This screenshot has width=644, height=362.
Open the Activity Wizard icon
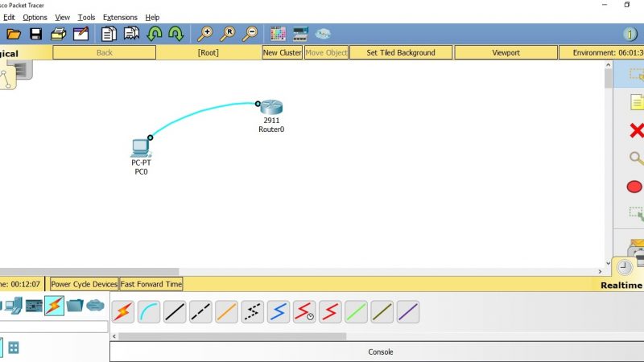coord(81,34)
